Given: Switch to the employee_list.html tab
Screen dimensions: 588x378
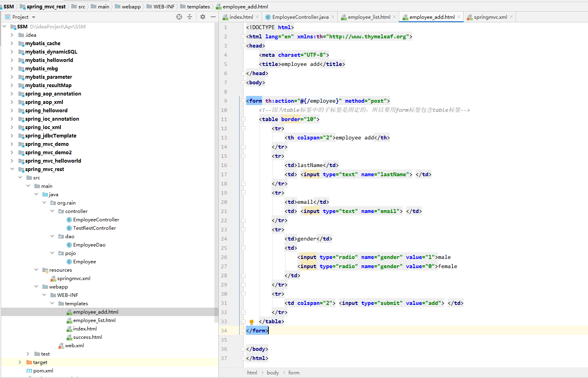Looking at the screenshot, I should pyautogui.click(x=369, y=17).
